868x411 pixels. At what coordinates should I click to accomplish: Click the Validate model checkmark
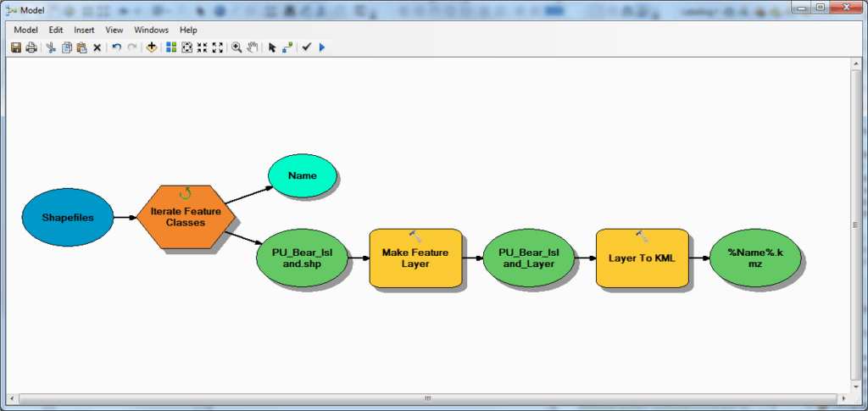click(x=307, y=47)
